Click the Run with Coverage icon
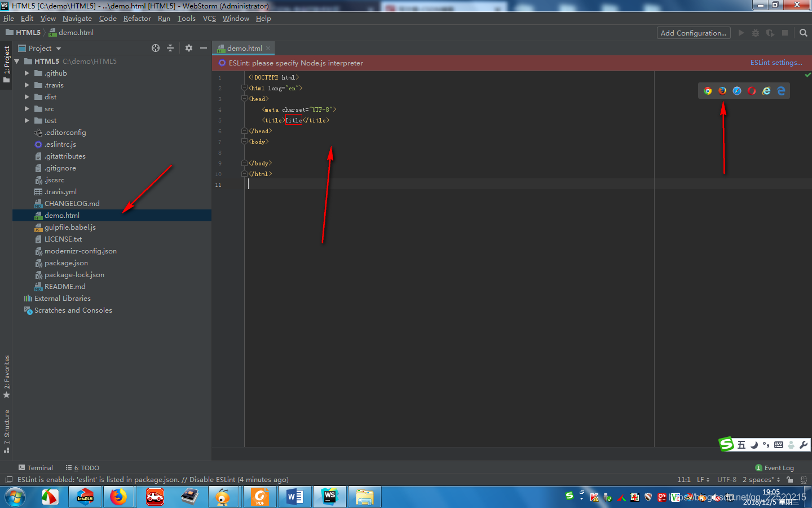Screen dimensions: 812x508 click(770, 33)
